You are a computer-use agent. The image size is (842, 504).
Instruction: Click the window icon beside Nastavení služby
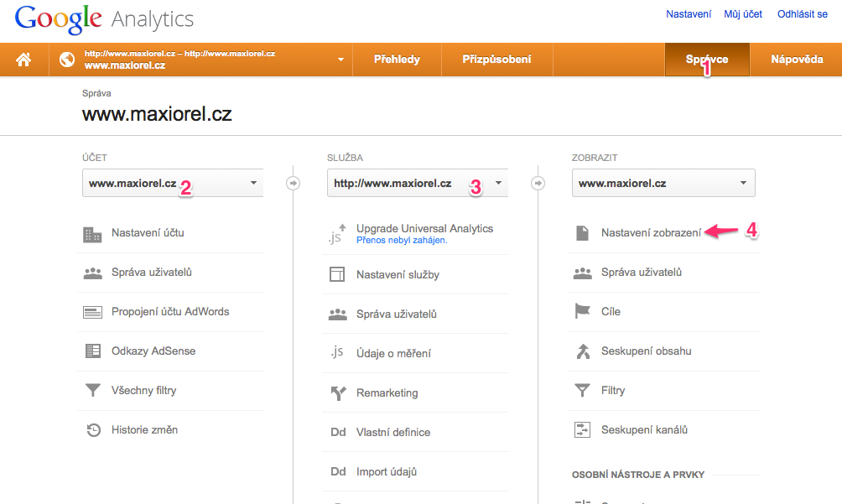click(x=337, y=274)
